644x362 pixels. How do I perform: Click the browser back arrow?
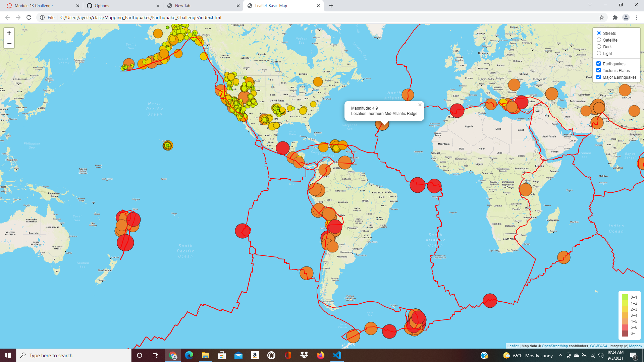coord(7,17)
